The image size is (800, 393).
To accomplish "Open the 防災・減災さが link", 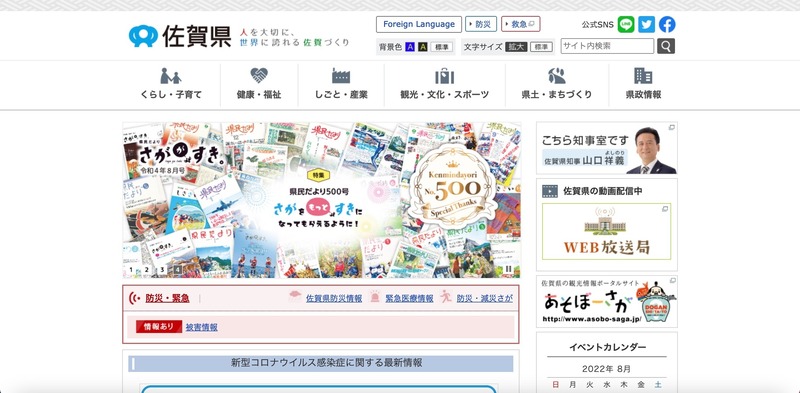I will 485,299.
